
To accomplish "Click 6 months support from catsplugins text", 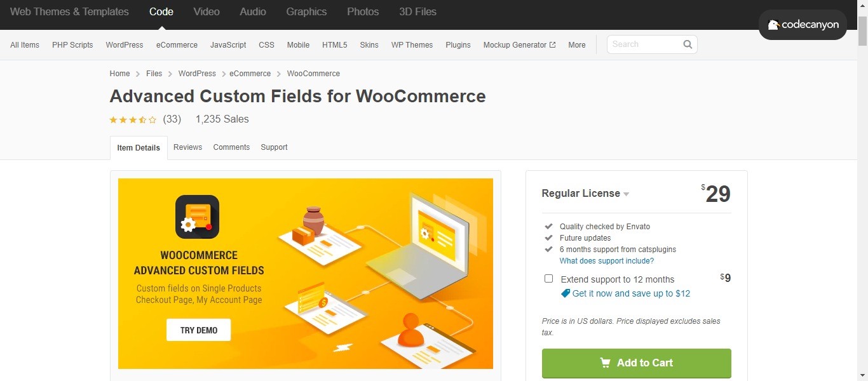I will (x=618, y=250).
